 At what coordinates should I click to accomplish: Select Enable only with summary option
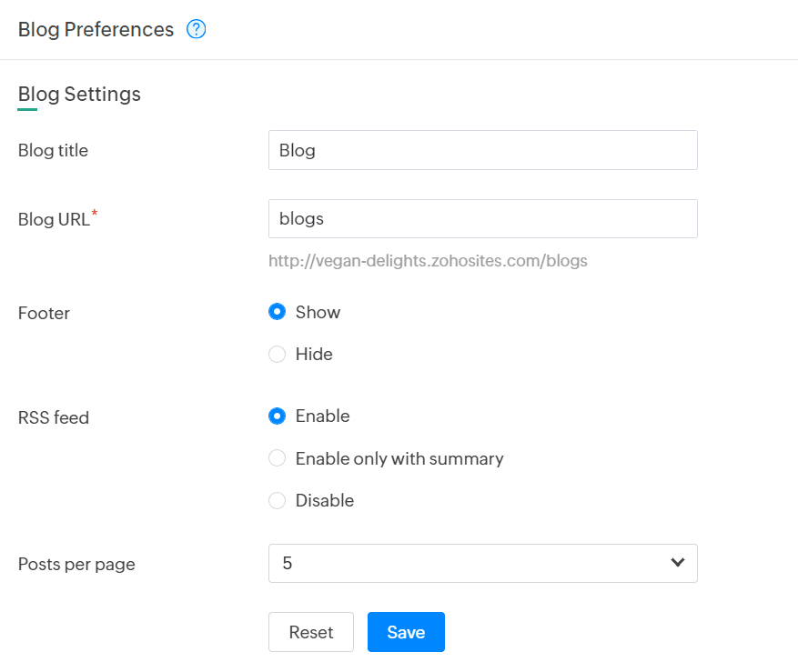point(277,458)
